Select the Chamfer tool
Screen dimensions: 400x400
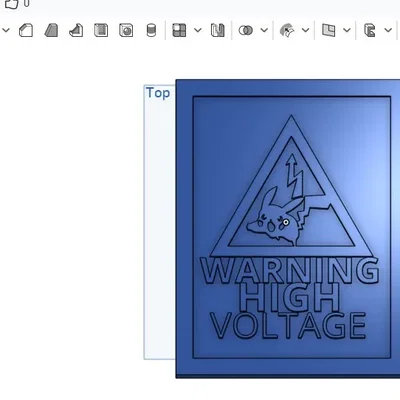(x=26, y=30)
